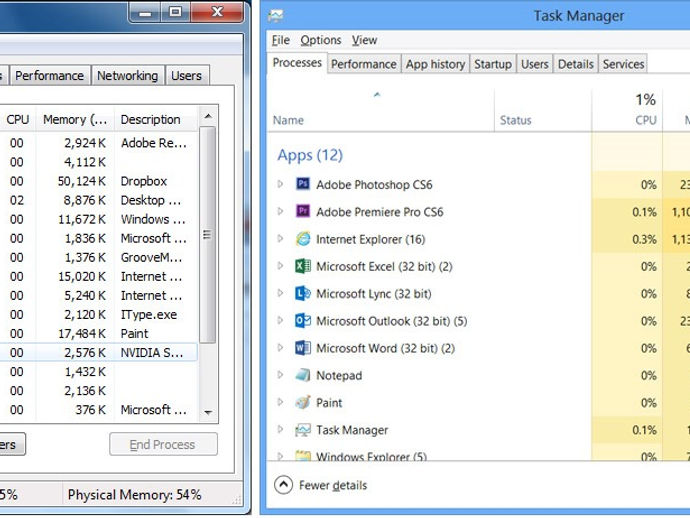Open the Services tab

click(623, 64)
